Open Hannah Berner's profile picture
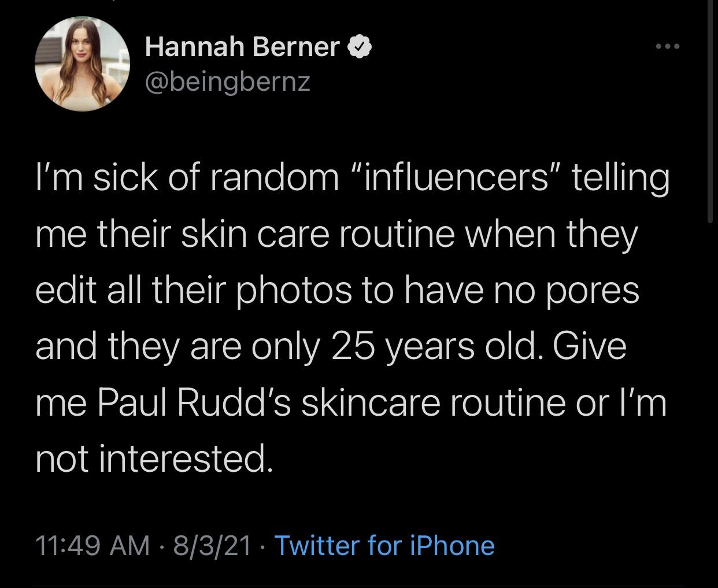Screen dimensions: 718x588 point(82,63)
